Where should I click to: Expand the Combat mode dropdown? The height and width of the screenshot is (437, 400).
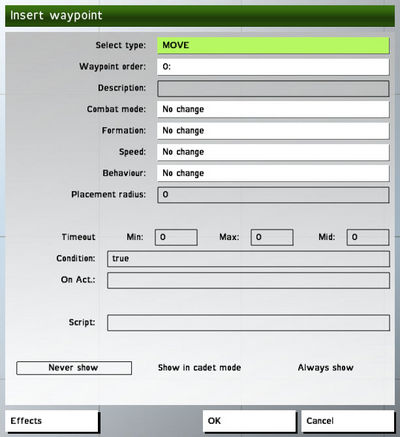point(273,109)
